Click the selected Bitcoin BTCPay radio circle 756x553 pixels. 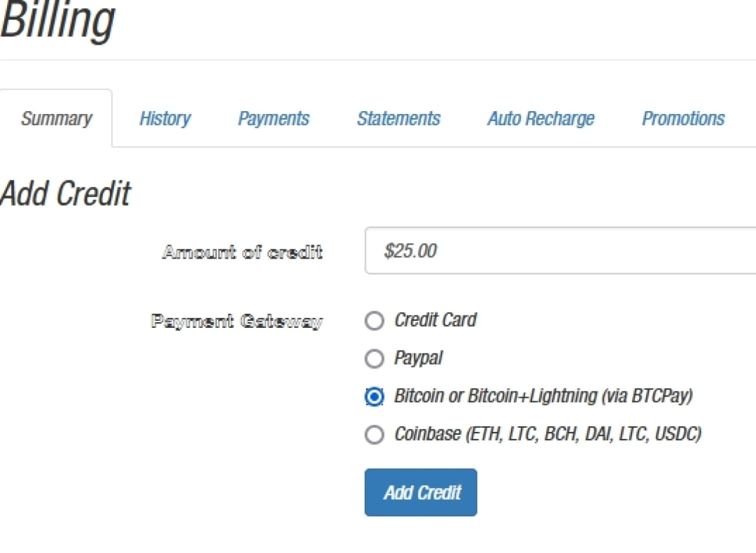pos(374,396)
